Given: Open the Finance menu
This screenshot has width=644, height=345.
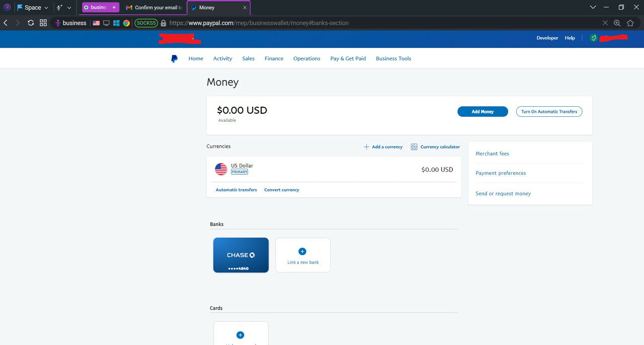Looking at the screenshot, I should tap(274, 58).
